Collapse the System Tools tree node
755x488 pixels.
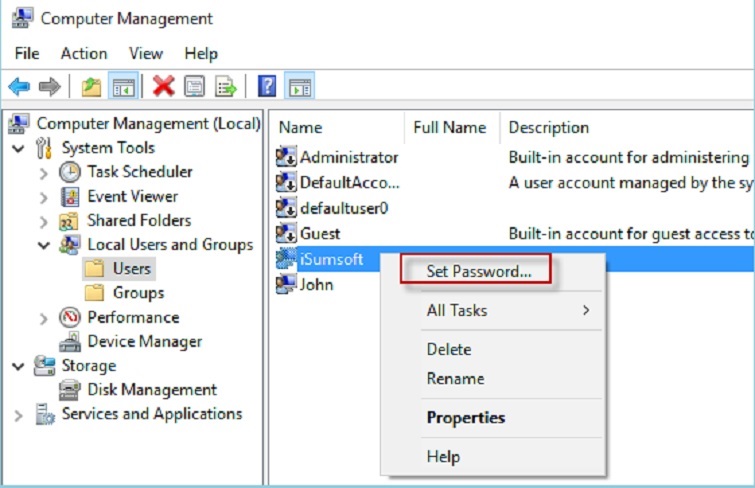pyautogui.click(x=19, y=148)
